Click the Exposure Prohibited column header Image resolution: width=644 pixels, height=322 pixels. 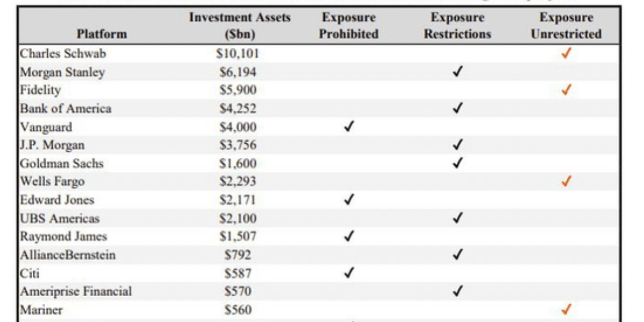coord(349,26)
